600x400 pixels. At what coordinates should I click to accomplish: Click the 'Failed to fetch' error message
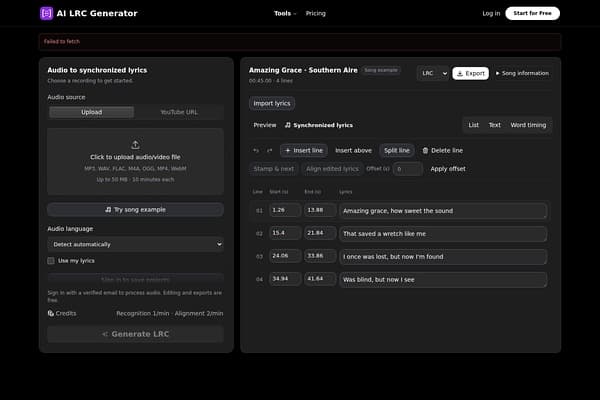62,41
